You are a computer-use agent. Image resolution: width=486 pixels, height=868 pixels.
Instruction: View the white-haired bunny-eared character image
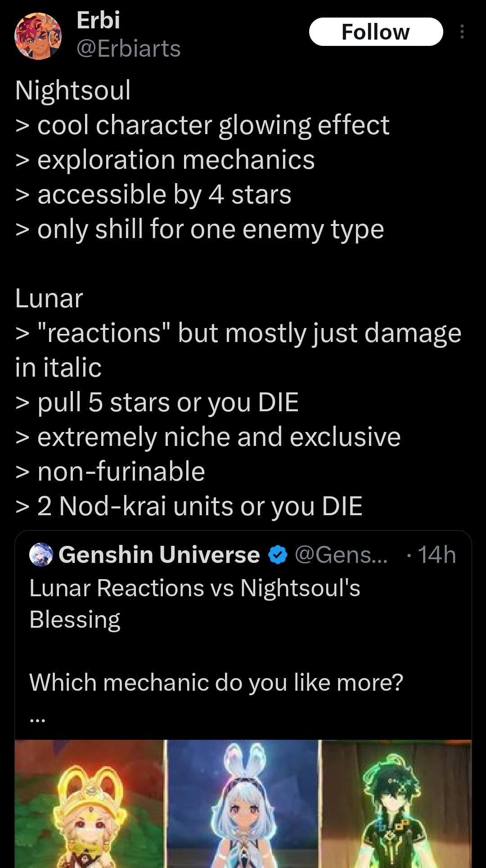[243, 804]
